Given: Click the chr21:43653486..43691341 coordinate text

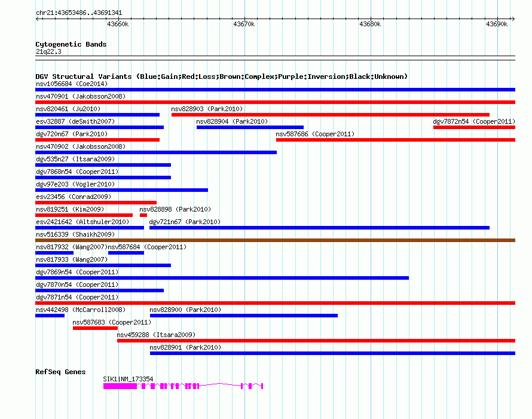Looking at the screenshot, I should click(79, 13).
